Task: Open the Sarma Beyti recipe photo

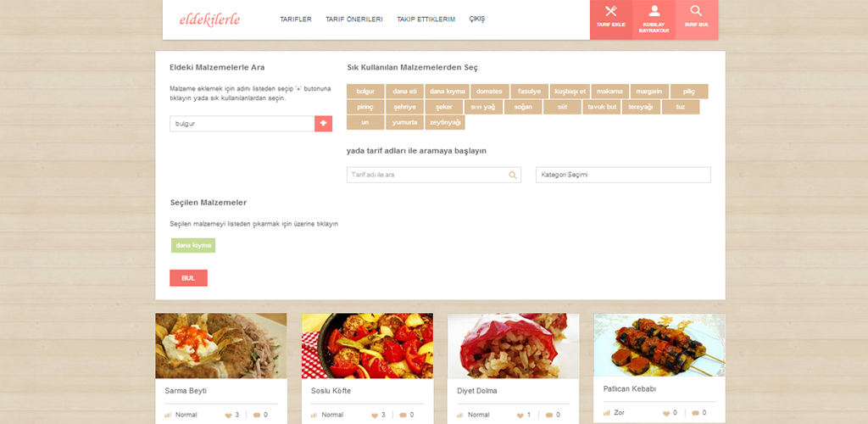Action: point(221,346)
